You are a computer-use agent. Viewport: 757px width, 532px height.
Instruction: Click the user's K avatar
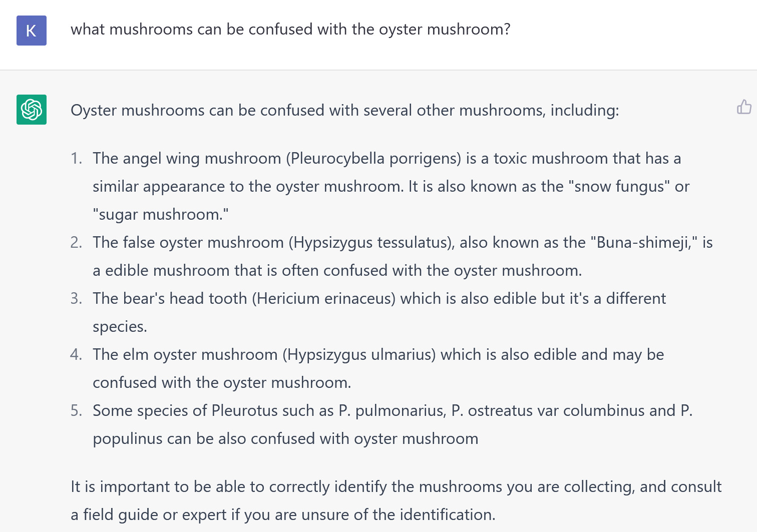[x=32, y=31]
